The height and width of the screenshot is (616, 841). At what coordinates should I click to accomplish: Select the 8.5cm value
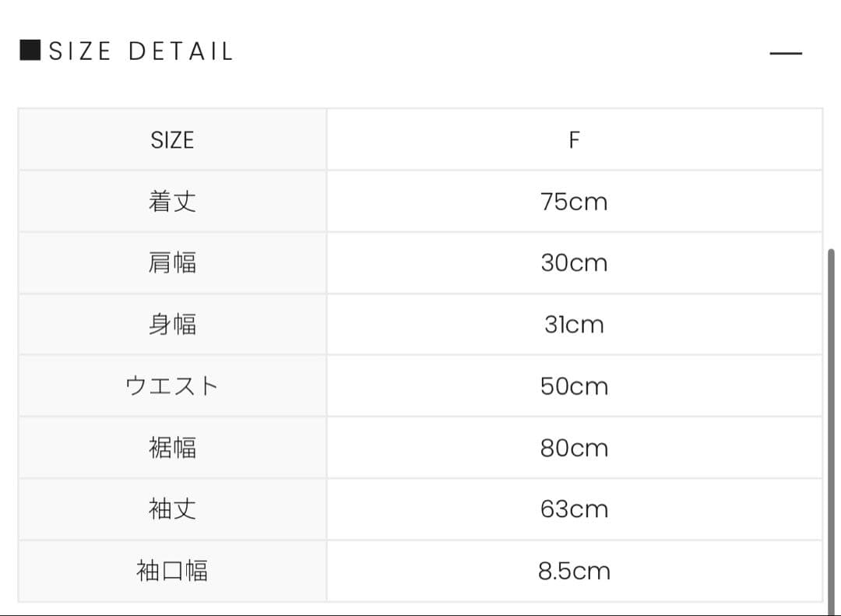(574, 571)
